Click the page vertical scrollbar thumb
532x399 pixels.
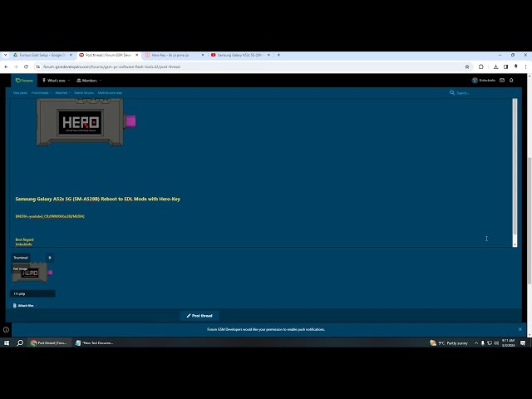point(530,220)
